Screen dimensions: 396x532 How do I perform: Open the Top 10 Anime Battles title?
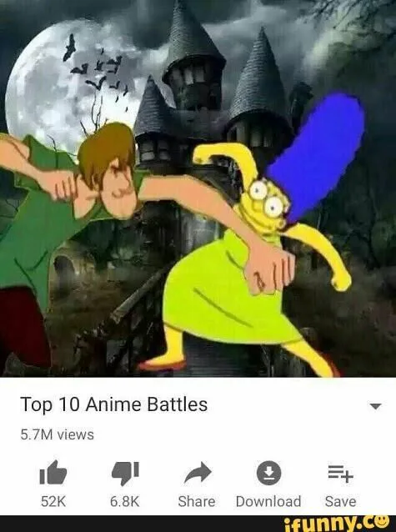point(114,404)
